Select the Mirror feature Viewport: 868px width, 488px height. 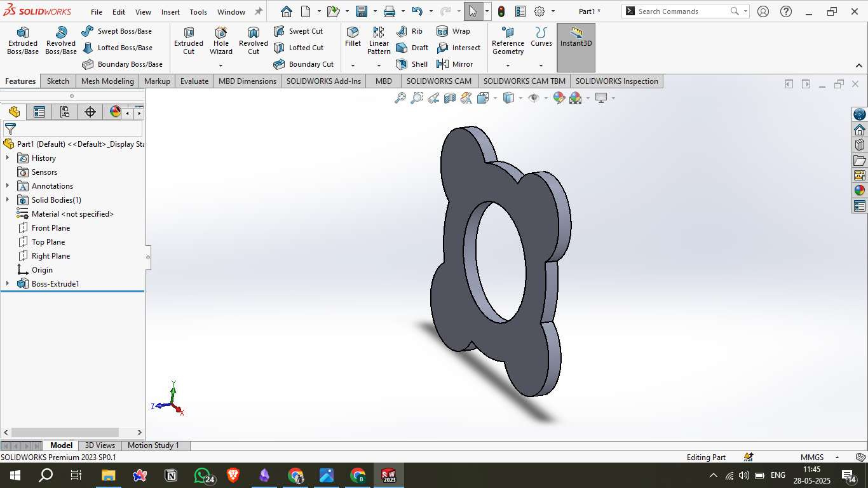point(454,64)
